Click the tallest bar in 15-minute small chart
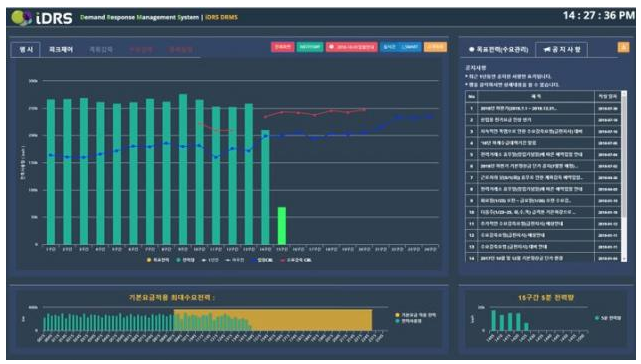Viewport: 641px width, 364px height. click(x=493, y=320)
